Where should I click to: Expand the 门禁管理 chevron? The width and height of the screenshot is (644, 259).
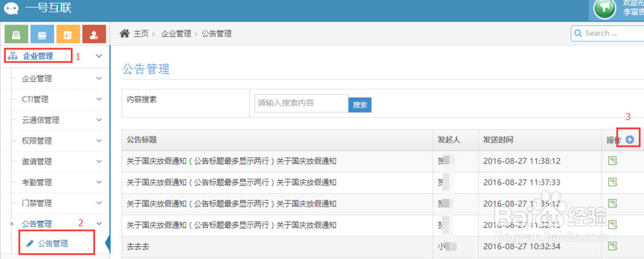pyautogui.click(x=99, y=203)
